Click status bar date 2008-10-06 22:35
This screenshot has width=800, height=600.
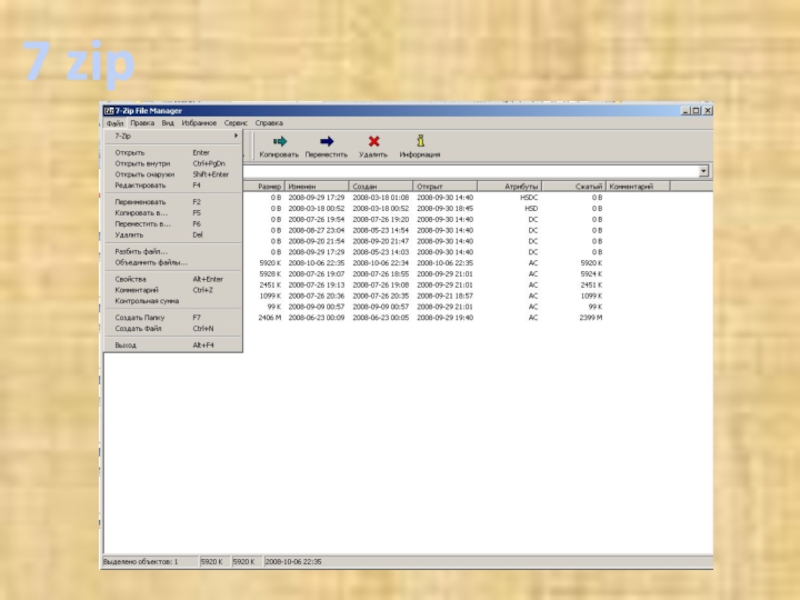293,561
